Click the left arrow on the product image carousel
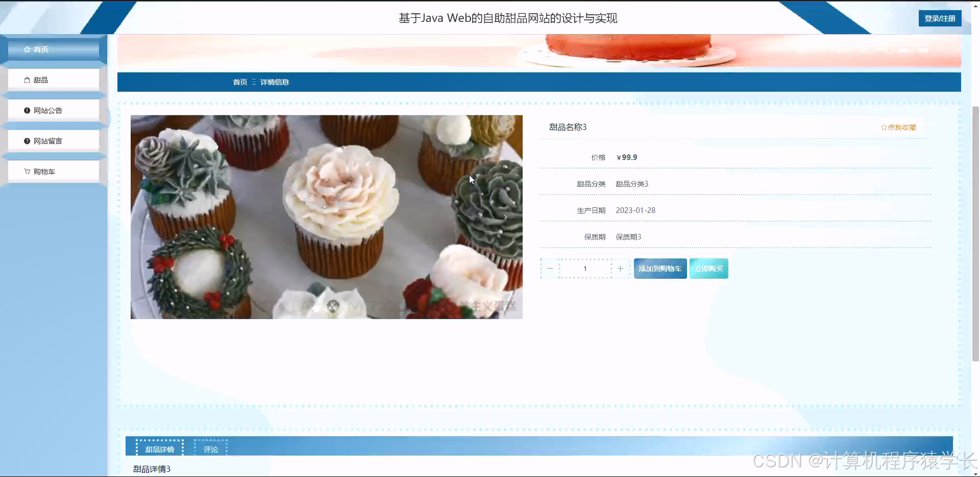 [148, 217]
